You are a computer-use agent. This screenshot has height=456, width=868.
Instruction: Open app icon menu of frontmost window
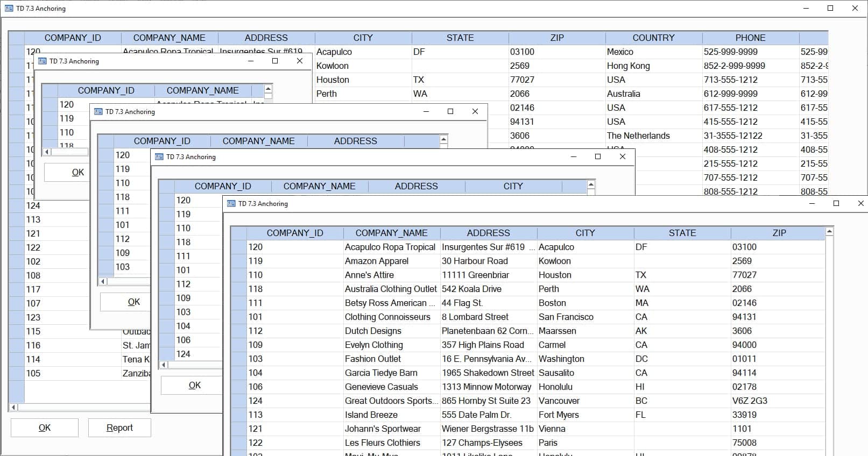pos(231,204)
